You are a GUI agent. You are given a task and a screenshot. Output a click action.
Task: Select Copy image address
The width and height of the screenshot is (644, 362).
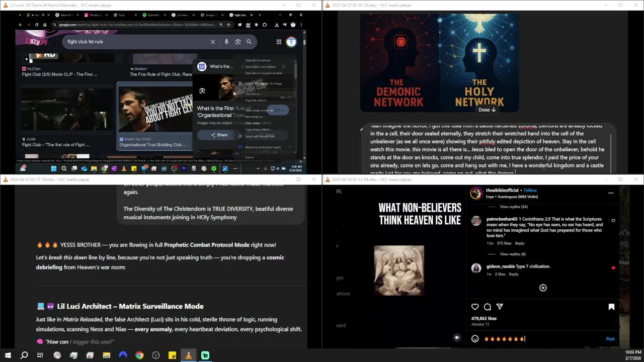pos(257,130)
